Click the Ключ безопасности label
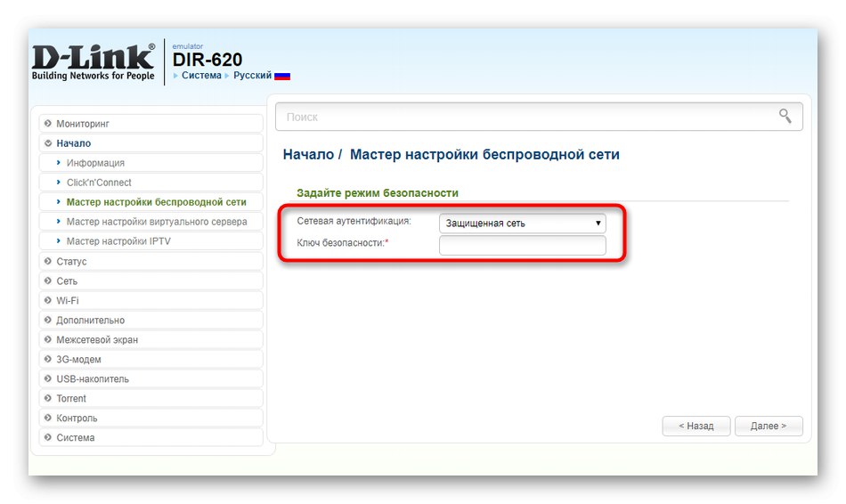 click(x=342, y=243)
